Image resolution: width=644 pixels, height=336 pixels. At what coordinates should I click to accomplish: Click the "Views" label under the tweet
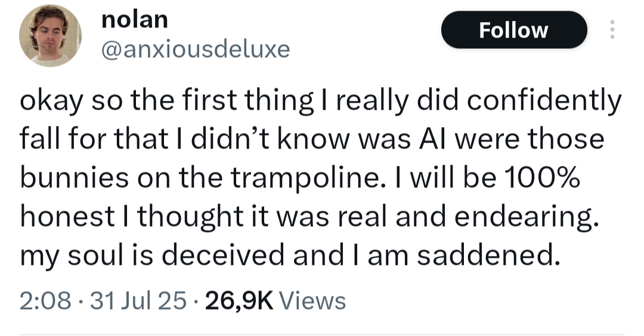click(x=312, y=300)
